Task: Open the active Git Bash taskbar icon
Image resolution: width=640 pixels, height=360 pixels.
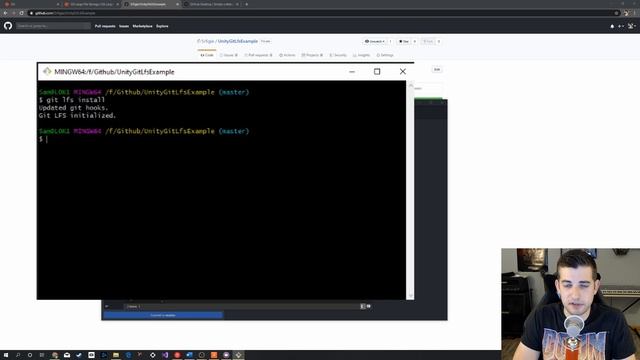Action: [238, 355]
